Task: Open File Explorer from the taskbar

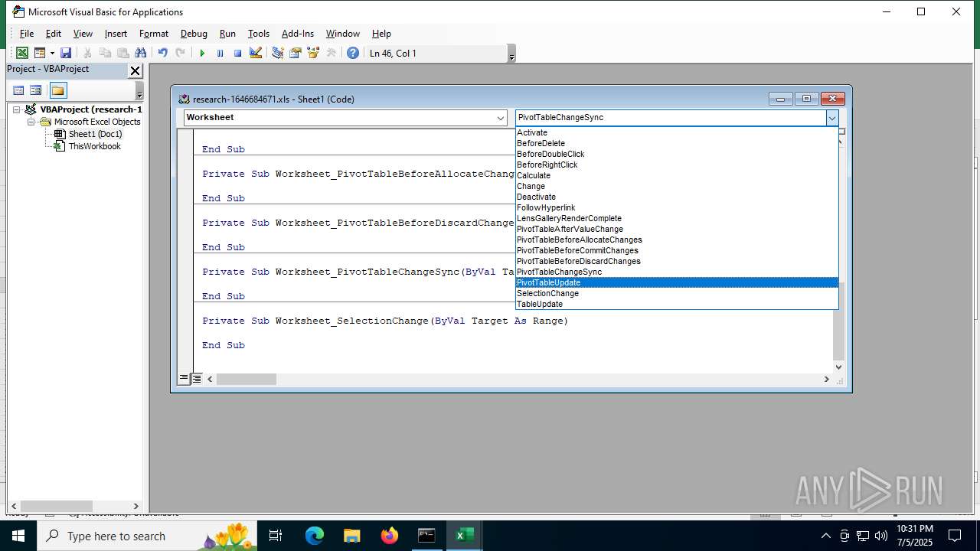Action: click(x=352, y=536)
